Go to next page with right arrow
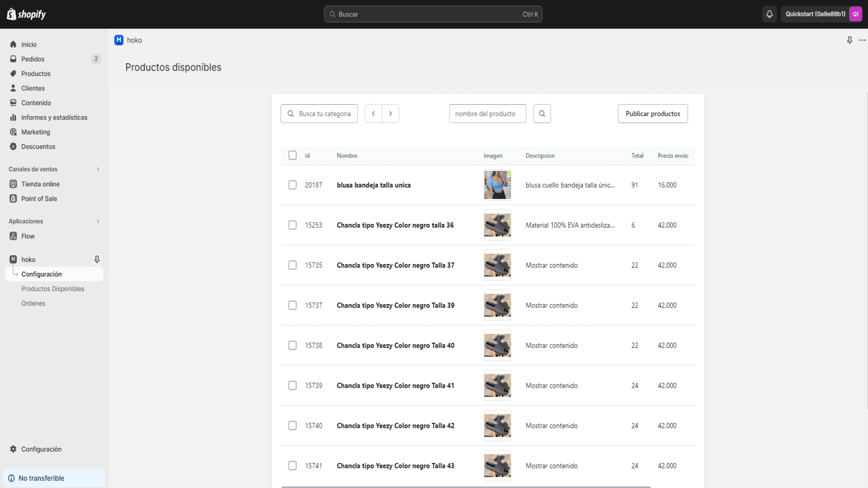868x488 pixels. (391, 114)
